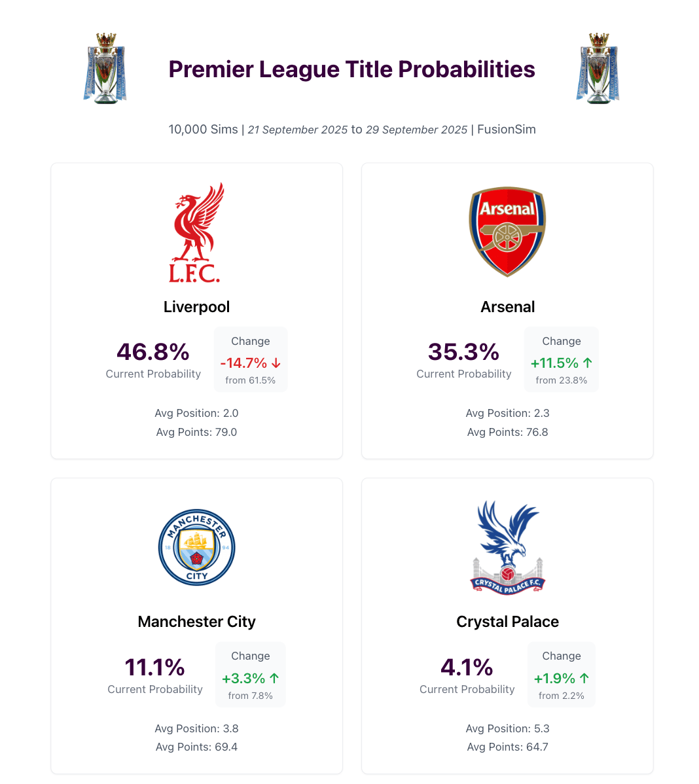Image resolution: width=699 pixels, height=784 pixels.
Task: Click Liverpool's red down arrow
Action: (276, 363)
